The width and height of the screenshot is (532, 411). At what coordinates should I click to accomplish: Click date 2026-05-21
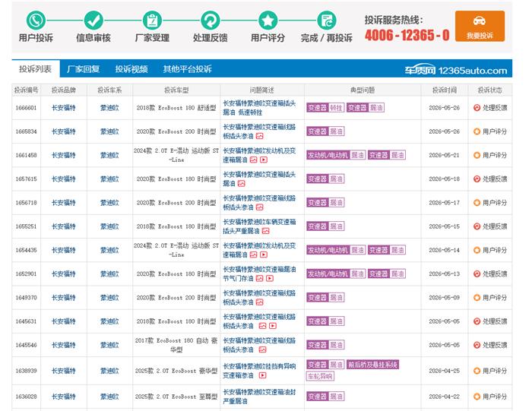click(444, 155)
